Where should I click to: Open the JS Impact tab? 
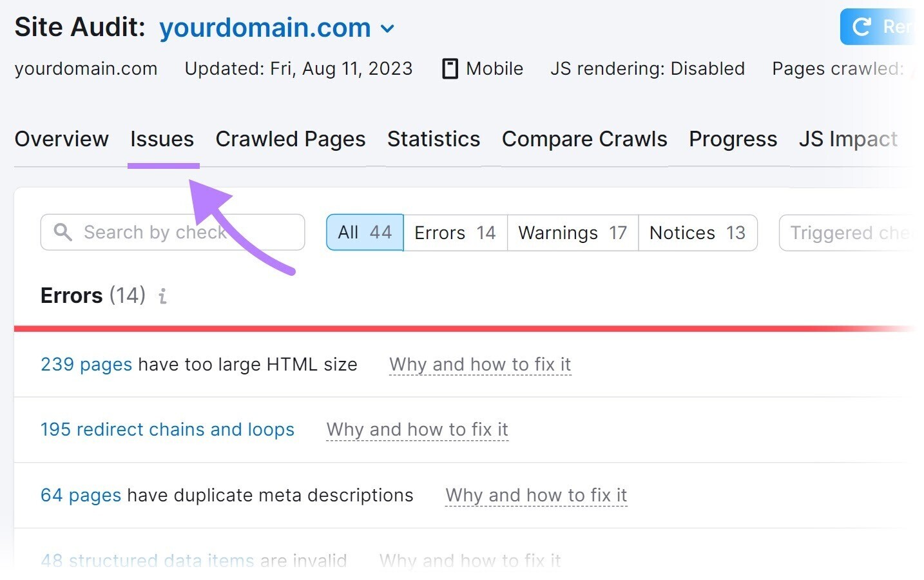848,139
